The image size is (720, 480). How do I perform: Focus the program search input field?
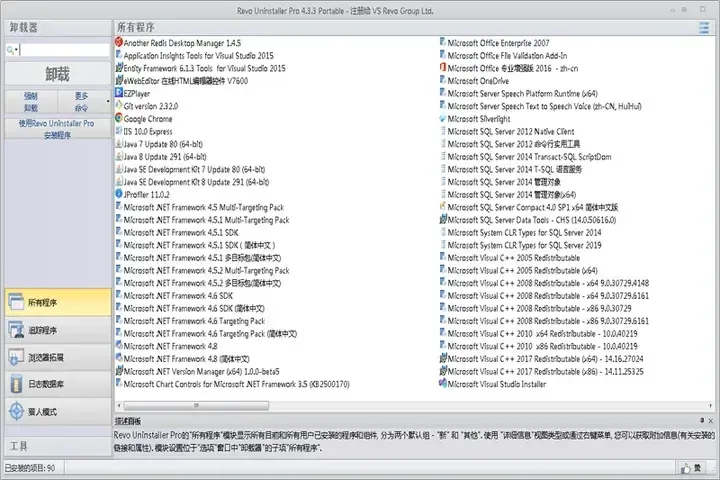pos(64,50)
